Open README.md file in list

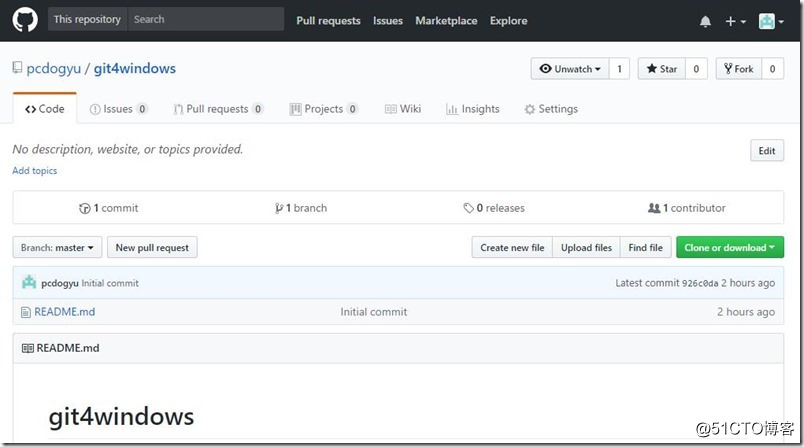(x=65, y=312)
